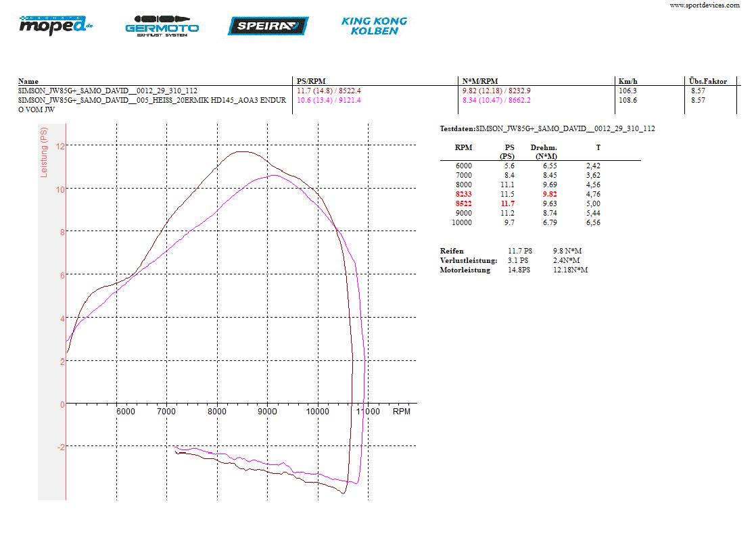756x534 pixels.
Task: Click the Testdaten title above the data table
Action: (547, 128)
